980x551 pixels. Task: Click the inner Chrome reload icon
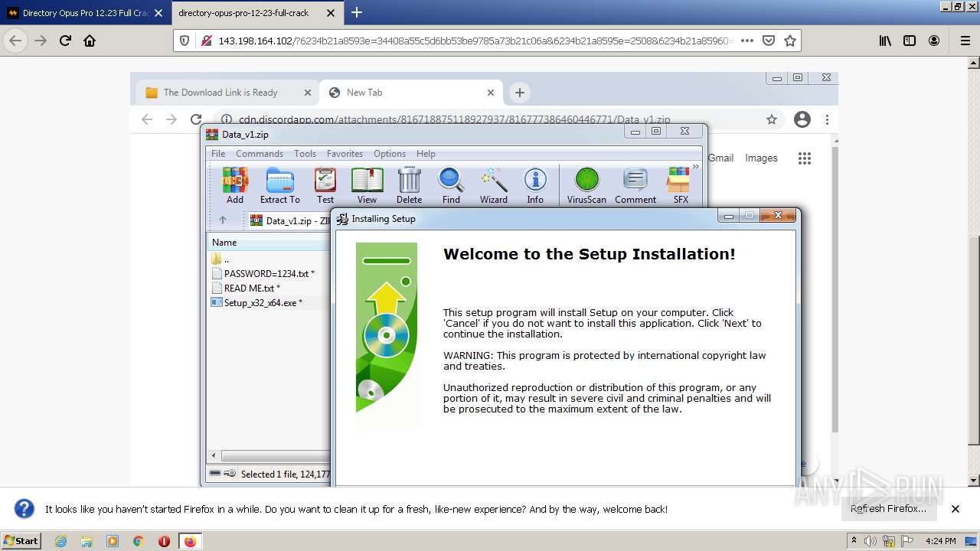[196, 119]
